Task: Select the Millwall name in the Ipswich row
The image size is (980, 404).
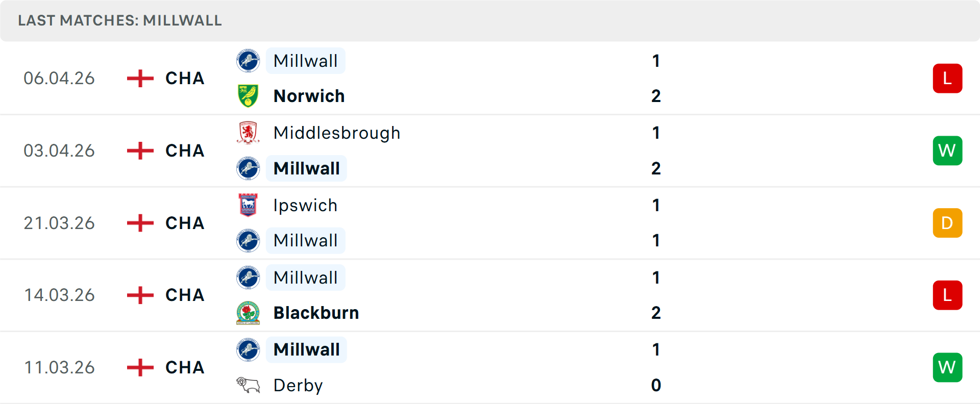Action: [x=305, y=240]
